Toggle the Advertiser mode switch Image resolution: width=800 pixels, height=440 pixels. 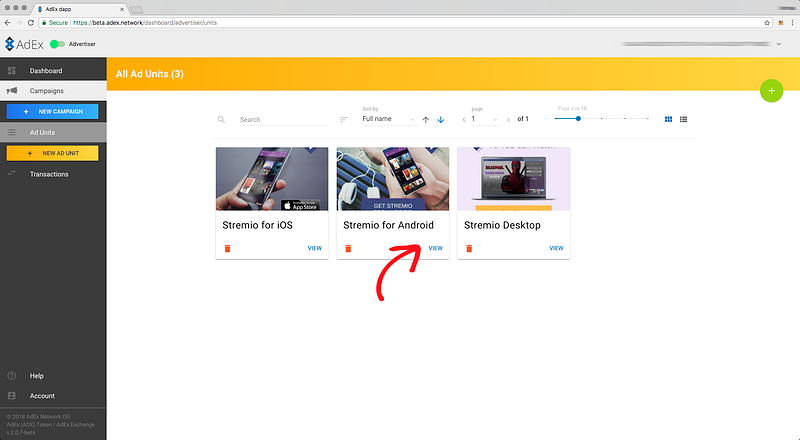57,44
